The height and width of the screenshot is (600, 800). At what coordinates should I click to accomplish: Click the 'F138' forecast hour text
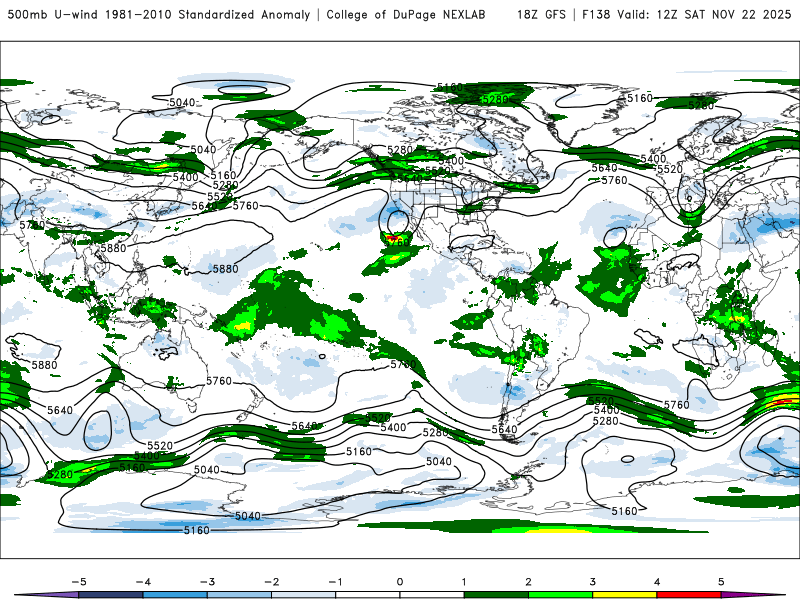596,14
